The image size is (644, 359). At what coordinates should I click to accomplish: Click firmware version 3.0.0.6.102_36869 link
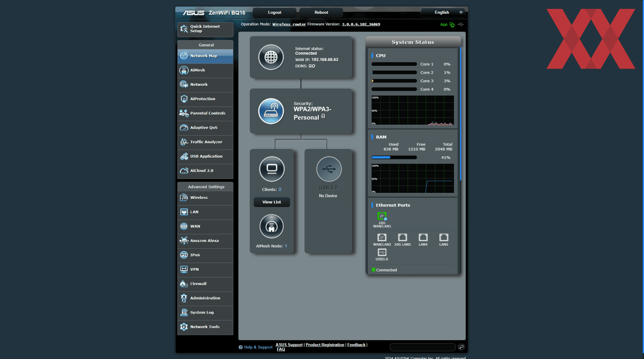click(361, 24)
